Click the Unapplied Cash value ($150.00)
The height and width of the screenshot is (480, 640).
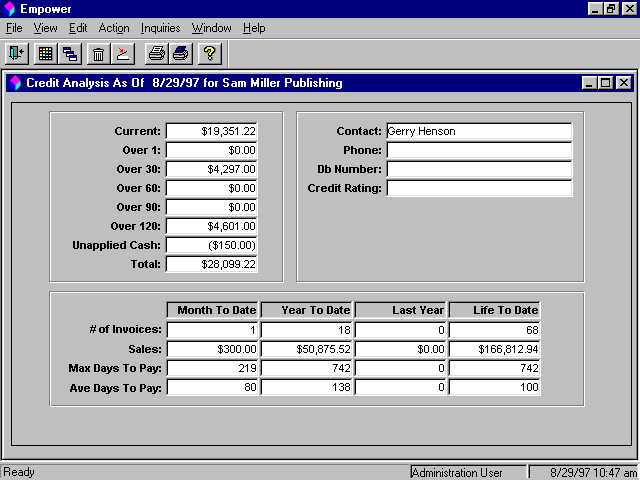(211, 245)
